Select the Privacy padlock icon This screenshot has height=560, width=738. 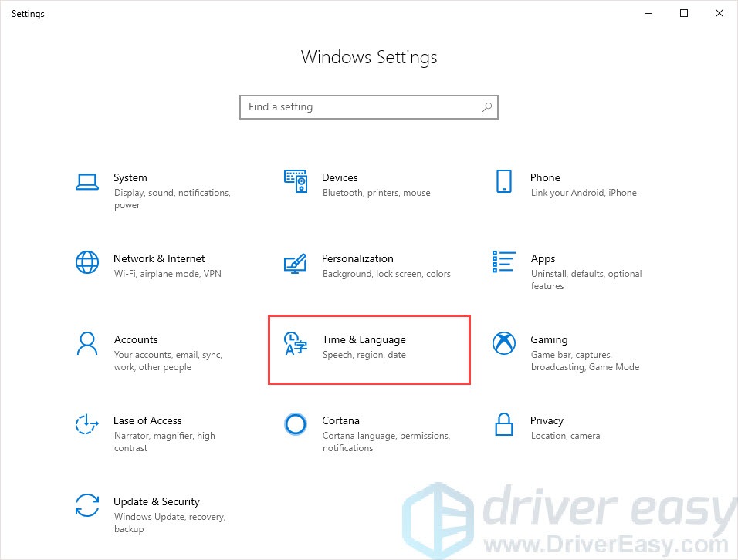point(503,424)
